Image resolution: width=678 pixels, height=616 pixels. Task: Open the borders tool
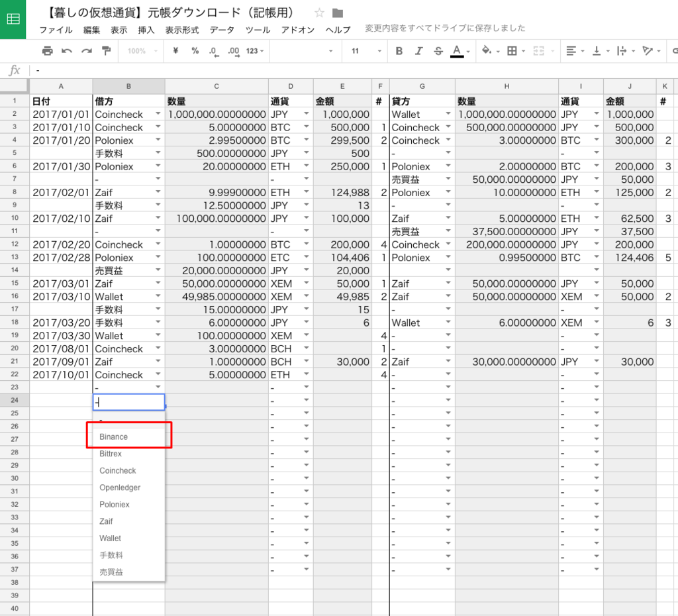[515, 51]
